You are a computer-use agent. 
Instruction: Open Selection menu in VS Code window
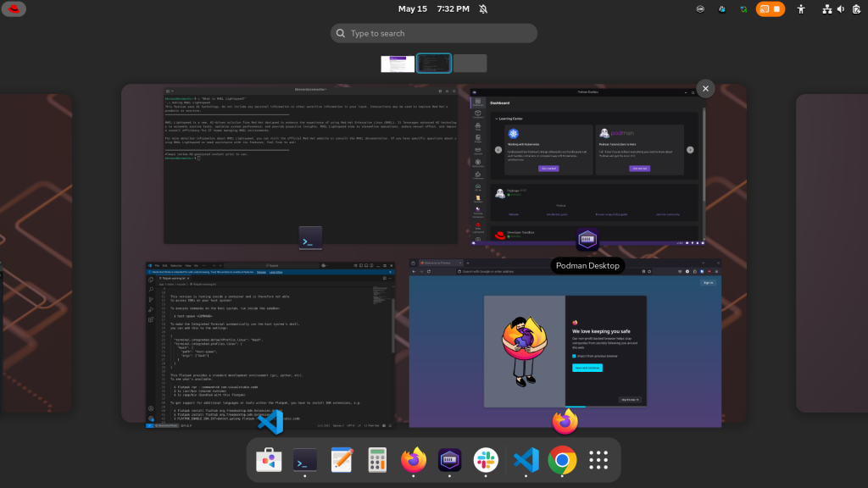(176, 265)
